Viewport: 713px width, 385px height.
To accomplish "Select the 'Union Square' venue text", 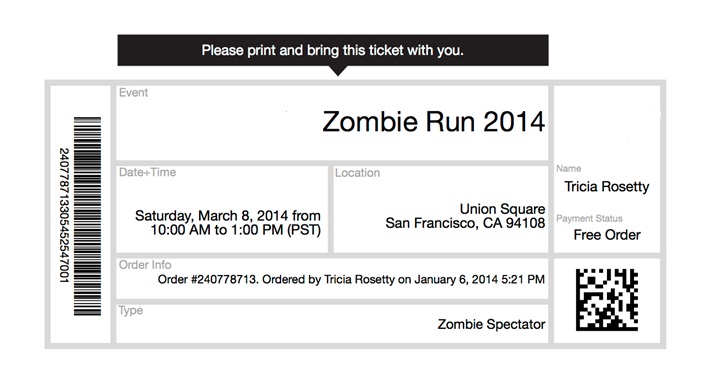I will [502, 209].
